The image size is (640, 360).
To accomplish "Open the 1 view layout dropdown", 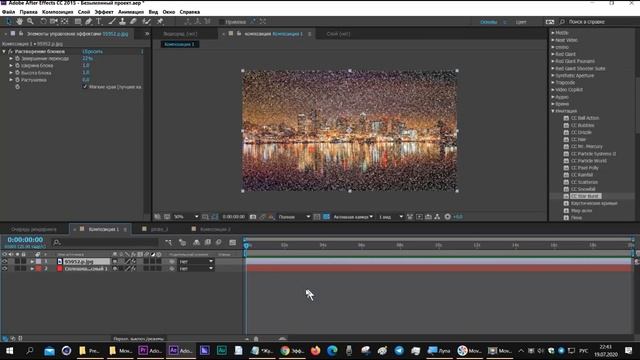I will (391, 217).
